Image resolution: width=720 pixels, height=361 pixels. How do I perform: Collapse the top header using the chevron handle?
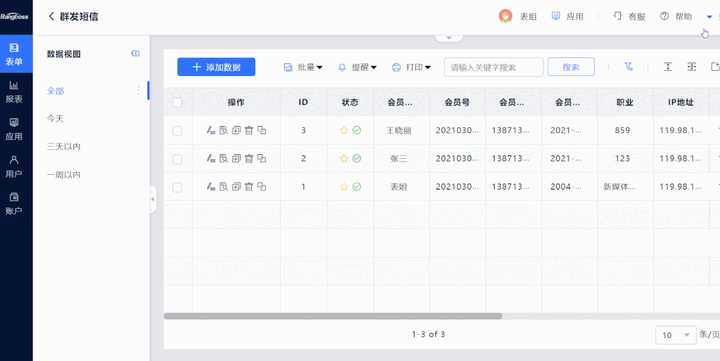(449, 37)
